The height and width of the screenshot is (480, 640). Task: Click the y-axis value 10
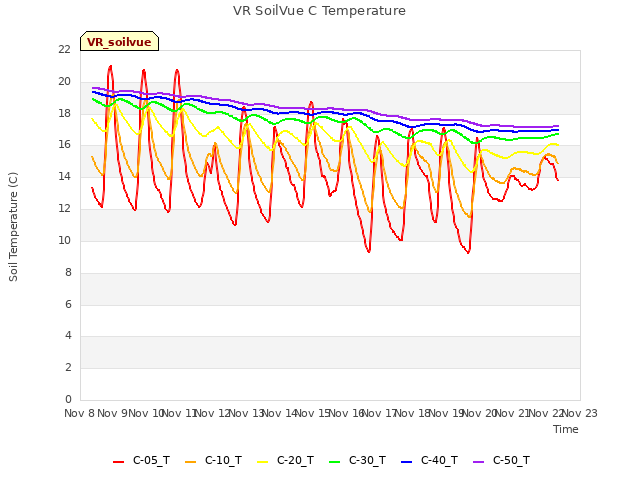click(x=64, y=240)
